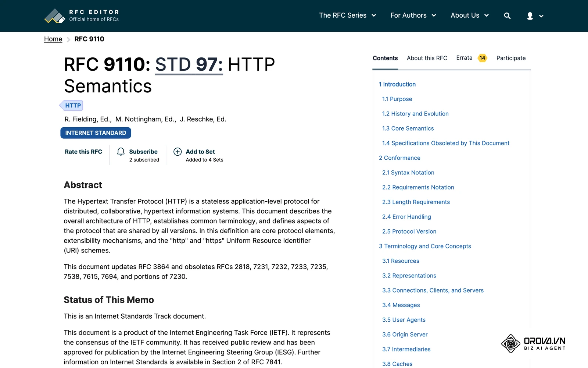Open section 1.1 Purpose
The width and height of the screenshot is (588, 368).
click(397, 99)
